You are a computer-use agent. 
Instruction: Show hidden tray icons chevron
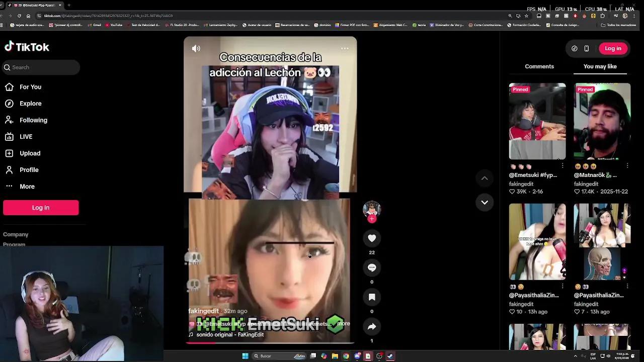coord(575,356)
